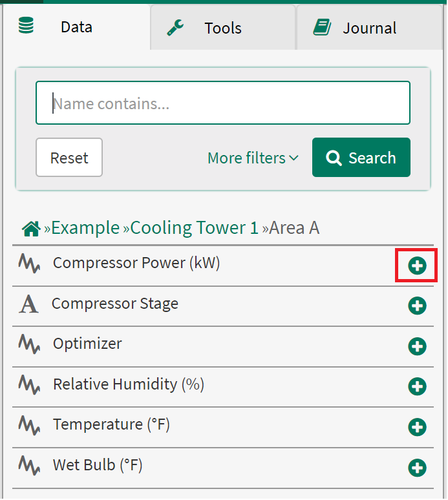
Task: Switch to the Tools tab
Action: [222, 28]
